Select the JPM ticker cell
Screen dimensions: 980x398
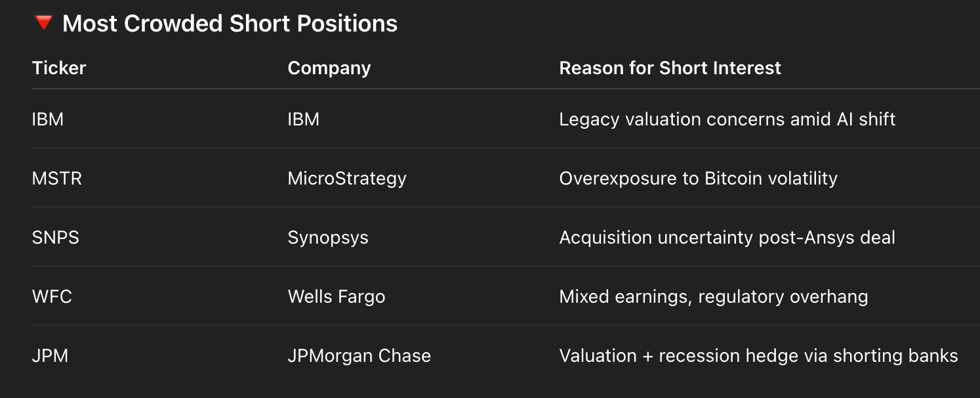pyautogui.click(x=50, y=356)
